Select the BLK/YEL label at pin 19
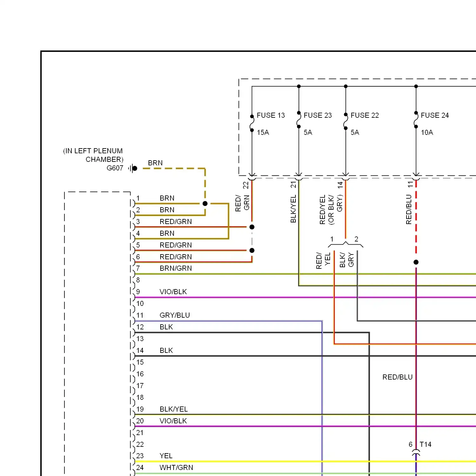476x476 pixels. tap(174, 409)
